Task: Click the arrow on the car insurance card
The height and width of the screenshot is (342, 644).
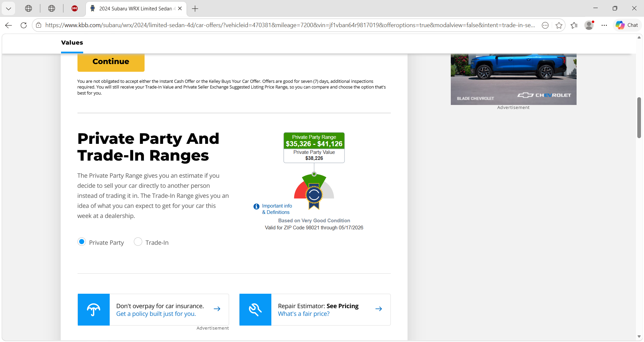Action: (x=217, y=309)
